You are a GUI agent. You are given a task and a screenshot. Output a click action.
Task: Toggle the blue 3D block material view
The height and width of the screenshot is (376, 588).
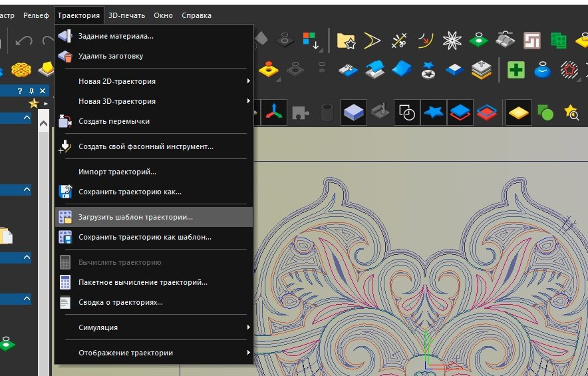click(353, 113)
